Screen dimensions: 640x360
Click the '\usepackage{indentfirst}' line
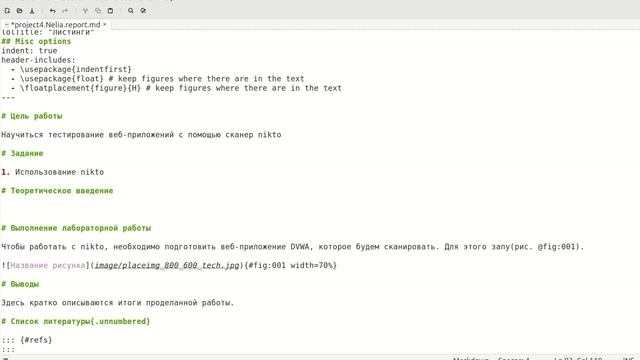(71, 69)
